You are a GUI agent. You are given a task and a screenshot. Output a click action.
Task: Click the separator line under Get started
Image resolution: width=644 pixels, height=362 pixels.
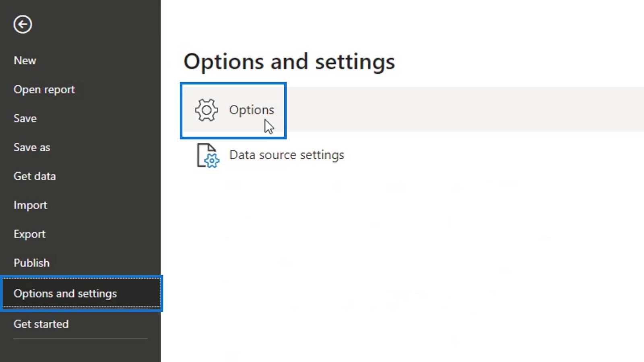[x=80, y=339]
